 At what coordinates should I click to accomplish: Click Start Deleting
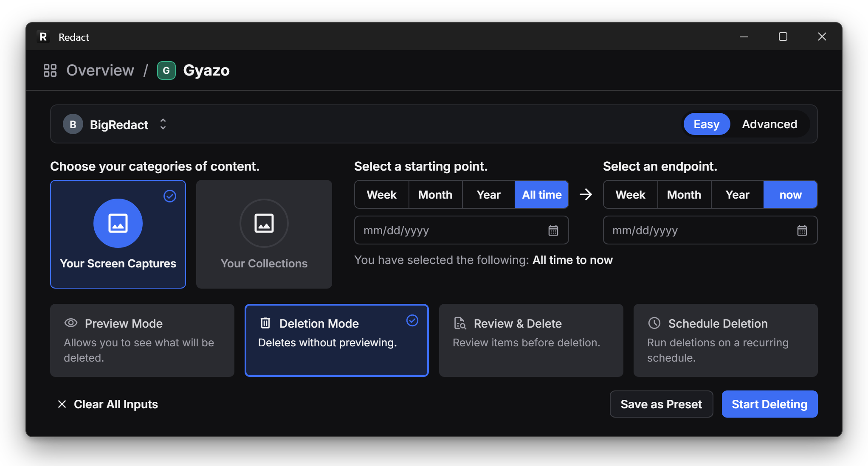point(770,404)
